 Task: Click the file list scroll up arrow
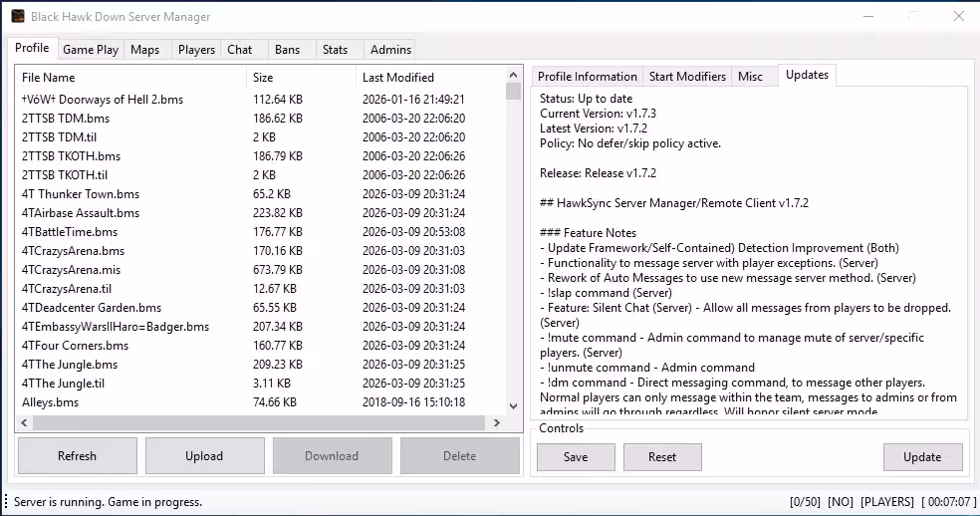click(x=514, y=75)
